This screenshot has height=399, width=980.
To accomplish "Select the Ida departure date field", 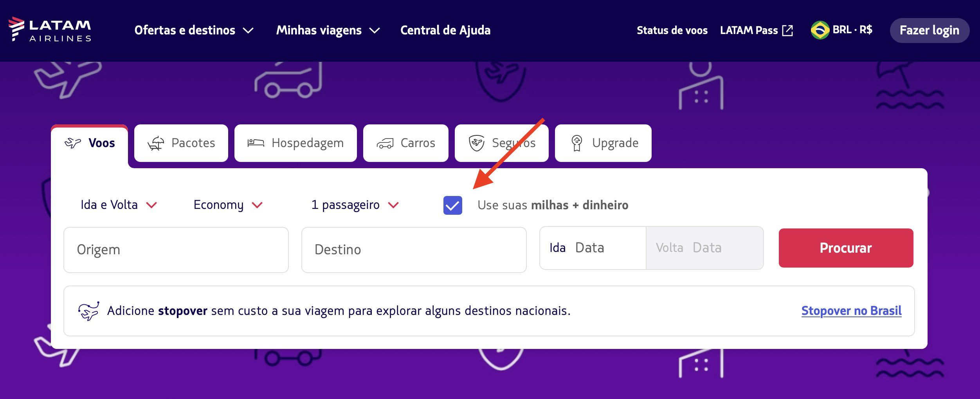I will tap(593, 248).
